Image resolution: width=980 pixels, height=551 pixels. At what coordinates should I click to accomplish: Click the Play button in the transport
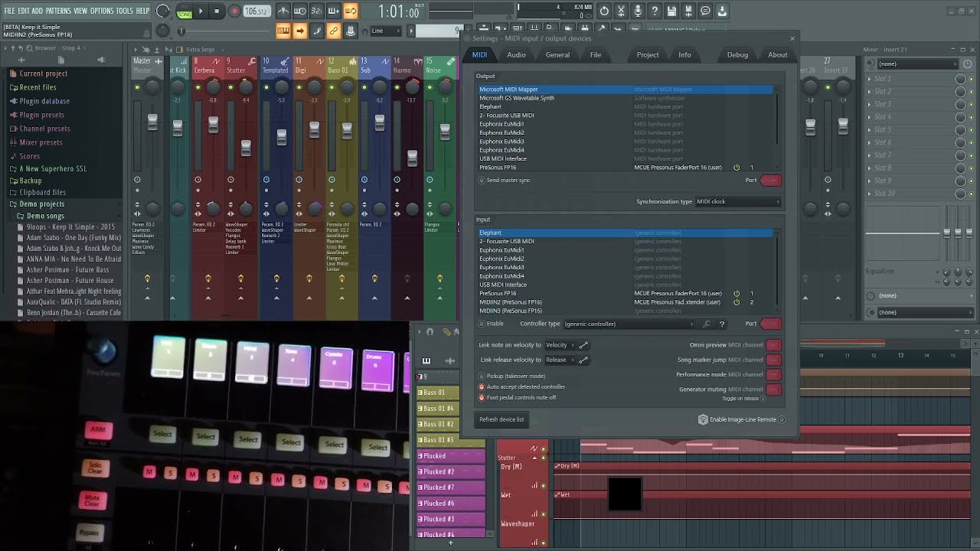pos(201,11)
